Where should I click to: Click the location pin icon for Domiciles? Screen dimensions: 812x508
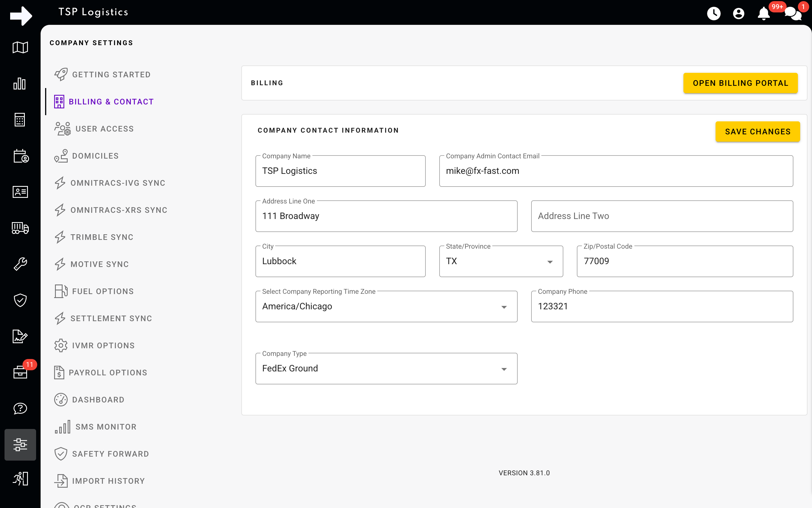[61, 156]
